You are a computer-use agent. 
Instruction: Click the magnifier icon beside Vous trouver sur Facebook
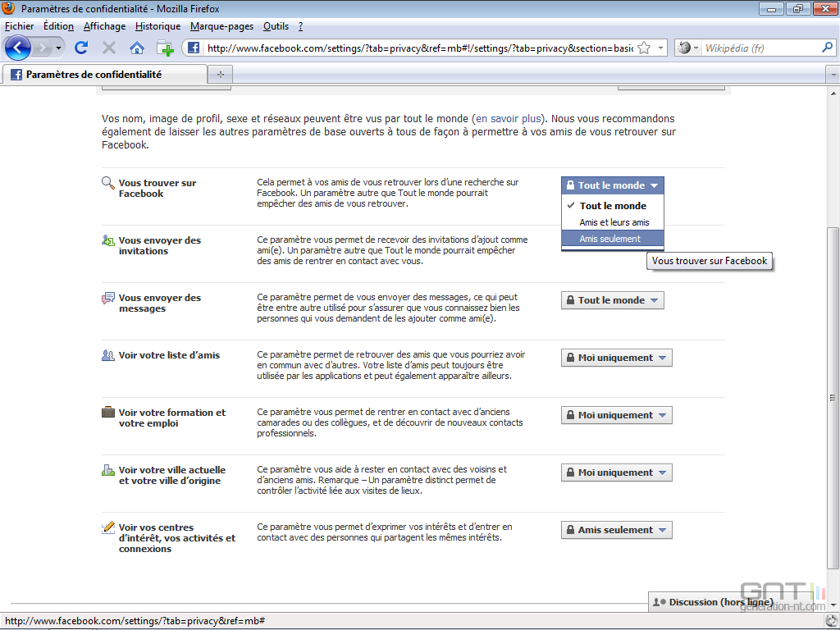pyautogui.click(x=107, y=183)
